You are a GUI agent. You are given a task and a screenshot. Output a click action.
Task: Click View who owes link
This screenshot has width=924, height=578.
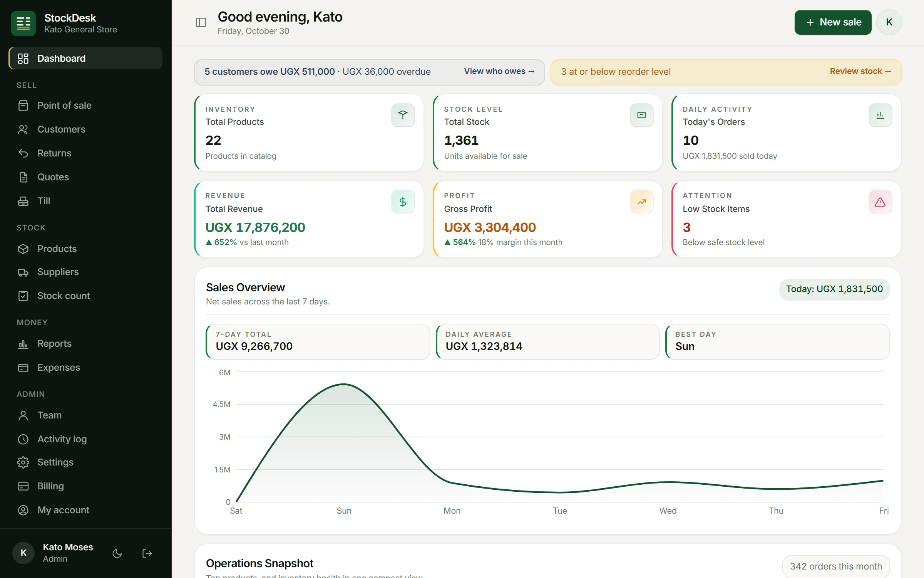[499, 71]
